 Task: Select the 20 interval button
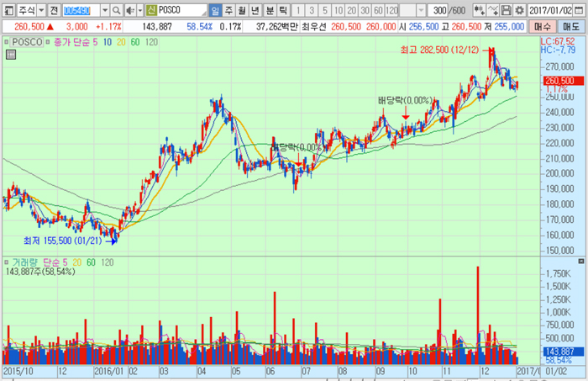point(351,10)
